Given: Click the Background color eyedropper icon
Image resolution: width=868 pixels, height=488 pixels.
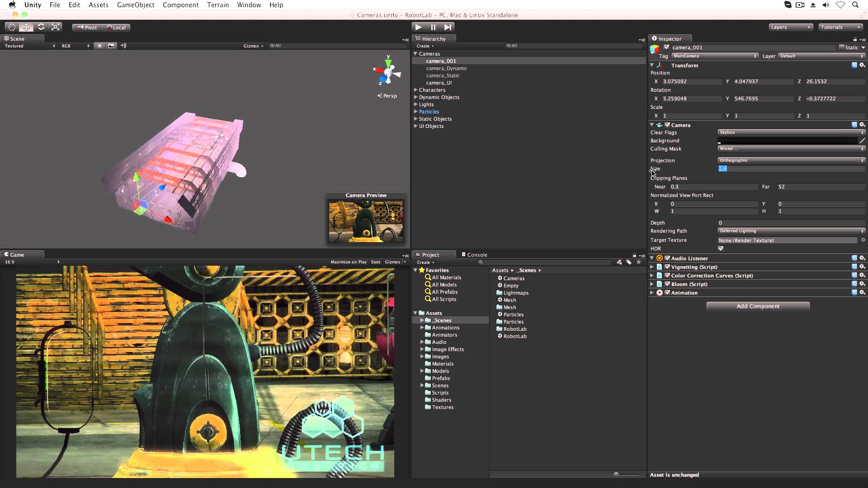Looking at the screenshot, I should tap(862, 141).
